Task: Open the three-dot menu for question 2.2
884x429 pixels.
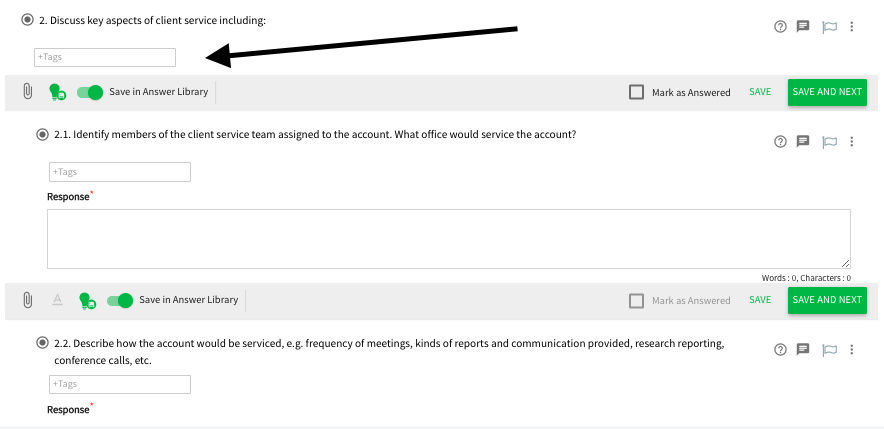Action: click(x=852, y=350)
